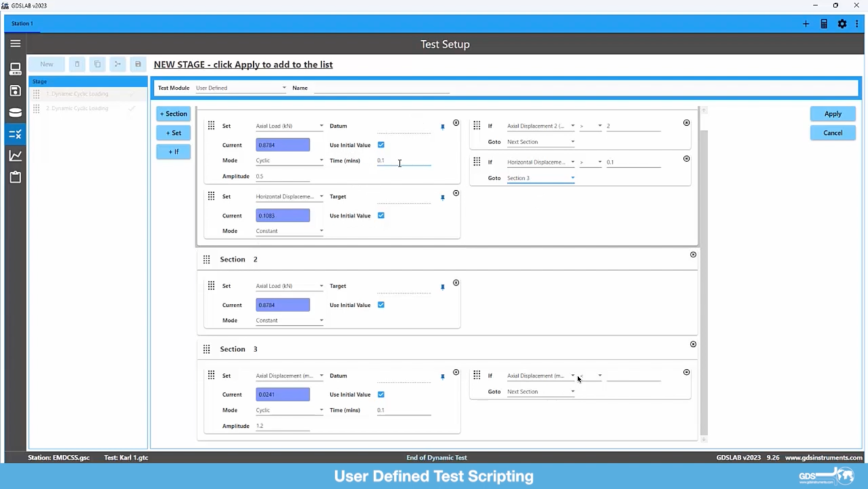
Task: Open the hamburger menu in the sidebar
Action: [15, 43]
